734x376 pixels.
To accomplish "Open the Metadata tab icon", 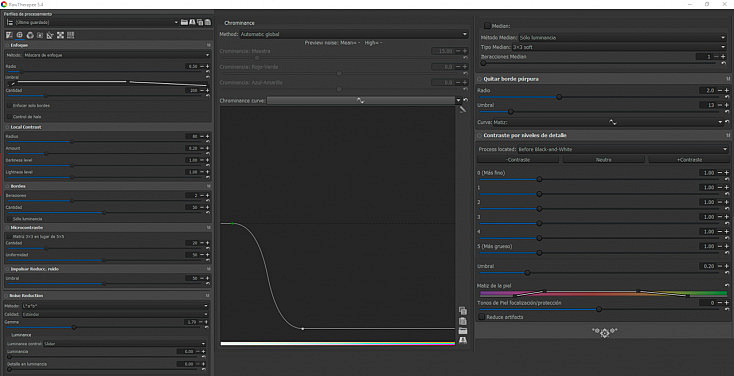I will tap(71, 35).
